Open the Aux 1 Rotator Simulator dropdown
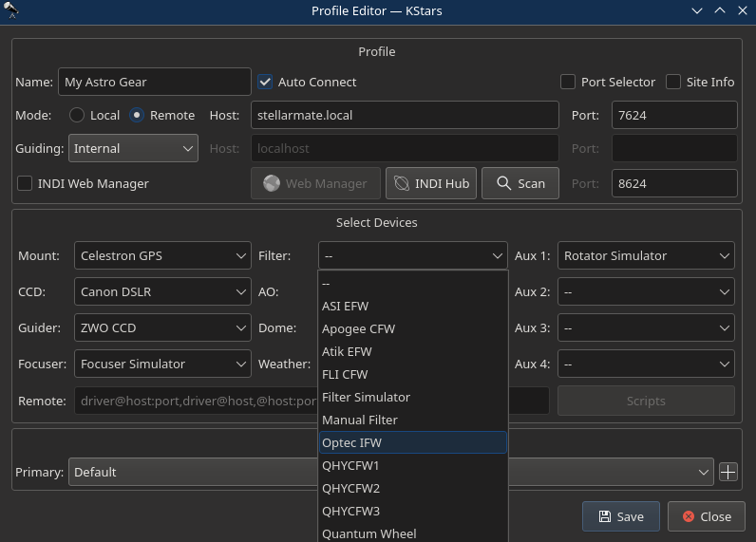 (646, 256)
